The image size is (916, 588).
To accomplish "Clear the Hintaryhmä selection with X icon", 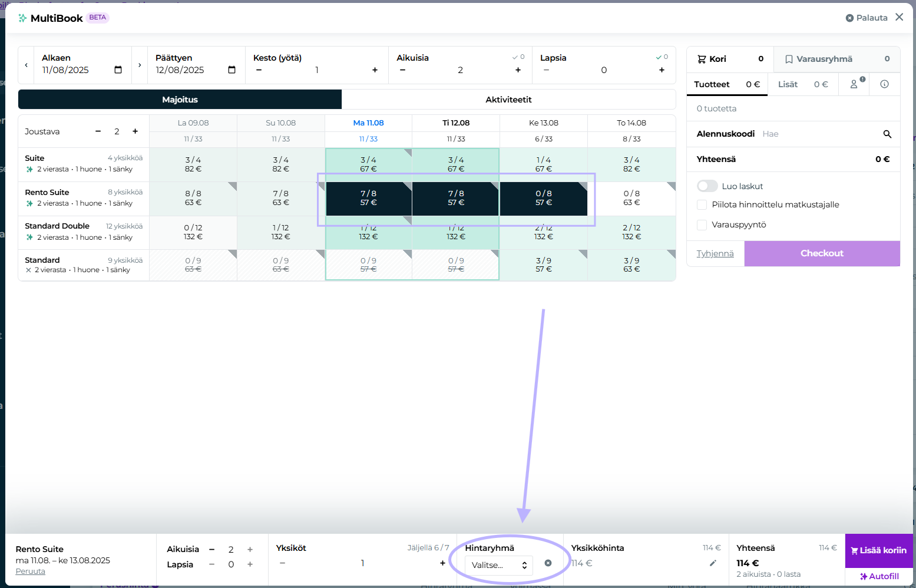I will coord(548,563).
